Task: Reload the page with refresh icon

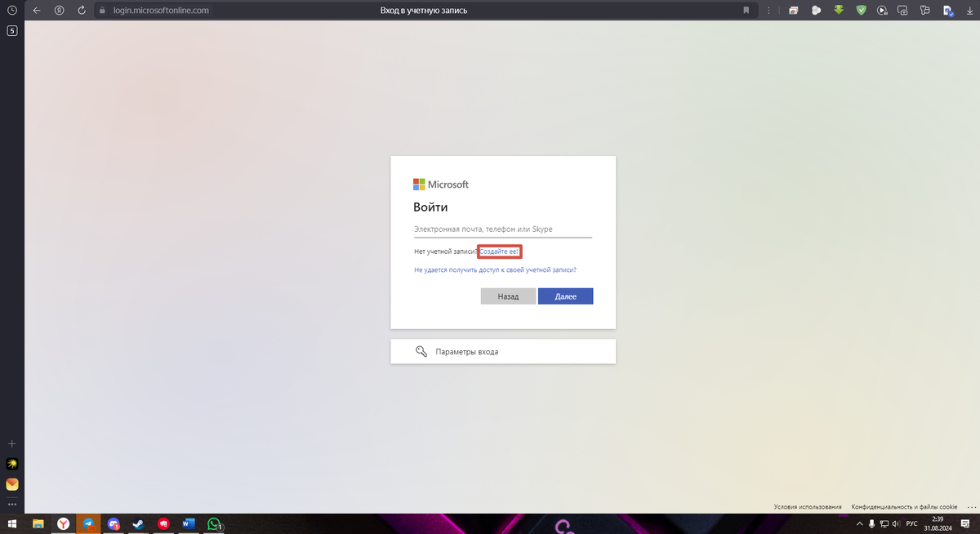Action: click(x=82, y=11)
